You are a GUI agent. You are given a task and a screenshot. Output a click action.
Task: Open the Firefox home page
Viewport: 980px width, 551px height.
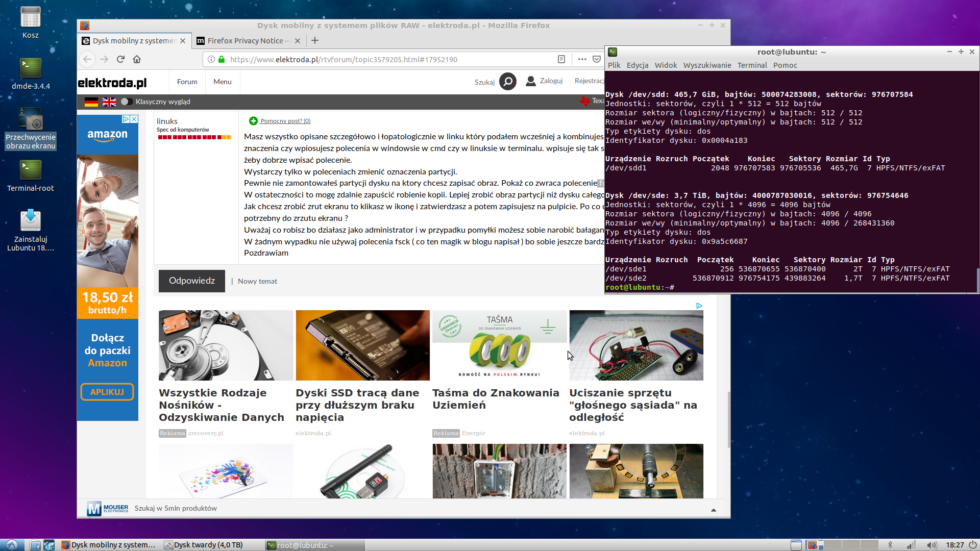(x=137, y=59)
